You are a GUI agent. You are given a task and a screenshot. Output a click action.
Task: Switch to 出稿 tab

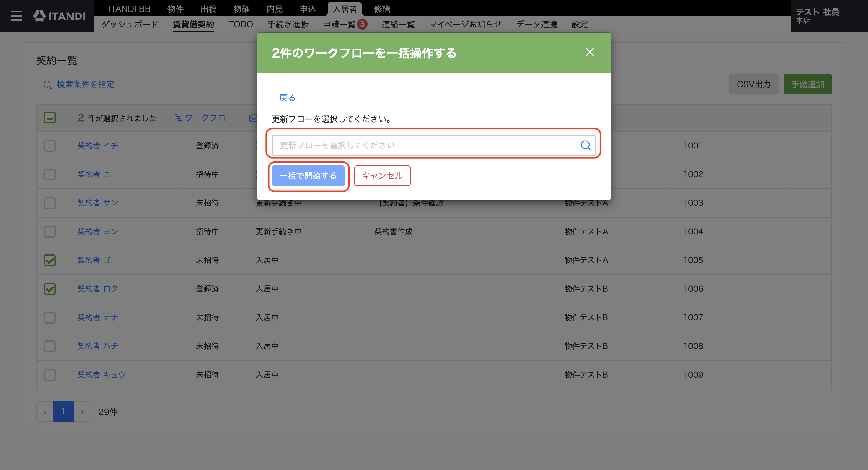208,9
